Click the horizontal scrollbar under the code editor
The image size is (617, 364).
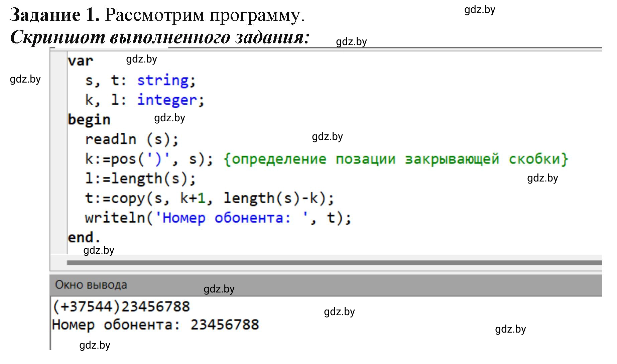334,263
